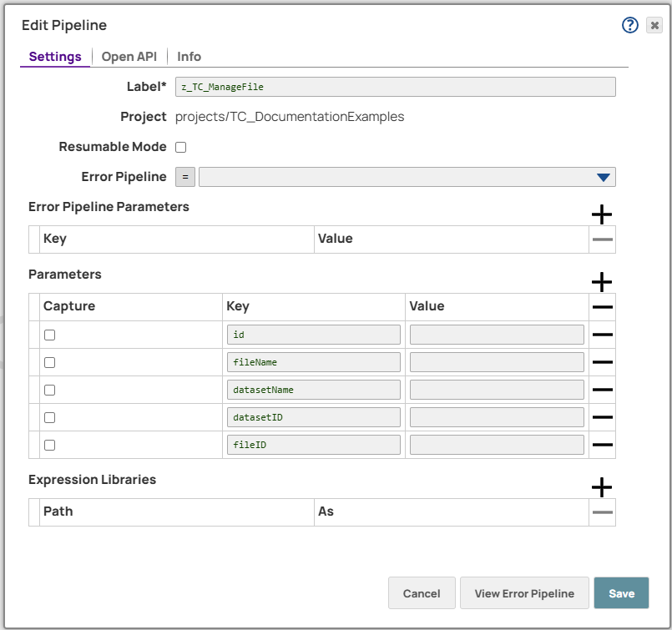Click the Capture column header

click(x=69, y=306)
